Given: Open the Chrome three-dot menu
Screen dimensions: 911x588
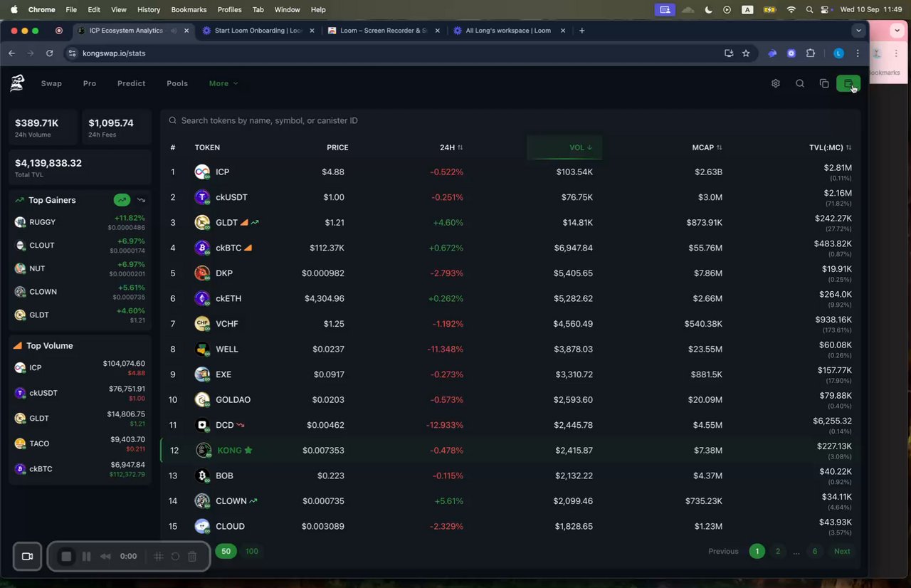Looking at the screenshot, I should pos(858,53).
